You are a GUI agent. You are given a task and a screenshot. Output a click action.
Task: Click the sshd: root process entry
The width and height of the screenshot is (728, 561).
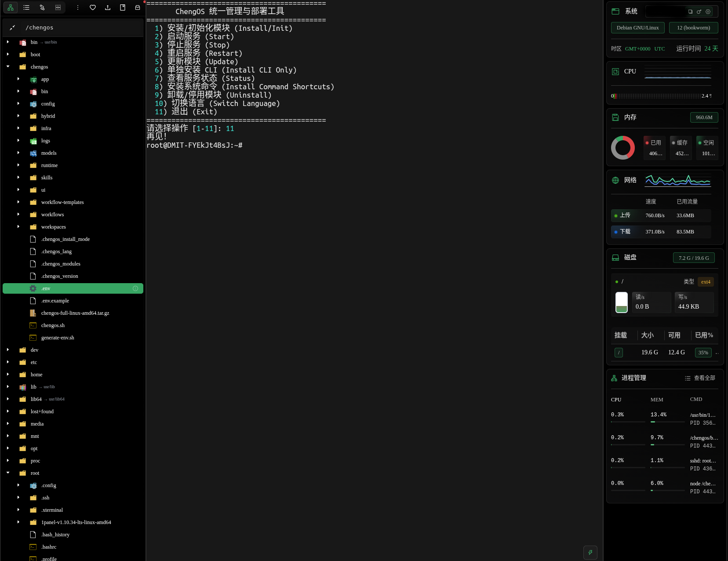click(x=665, y=465)
